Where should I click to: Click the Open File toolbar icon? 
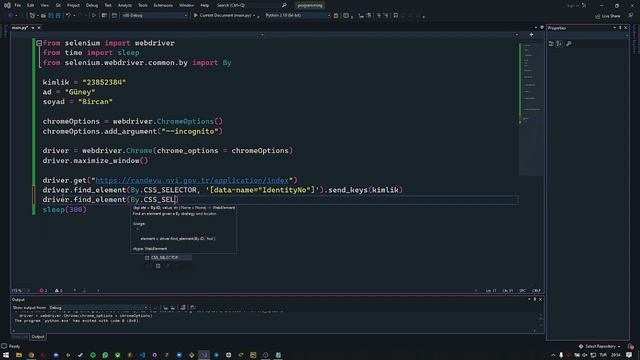[43, 16]
